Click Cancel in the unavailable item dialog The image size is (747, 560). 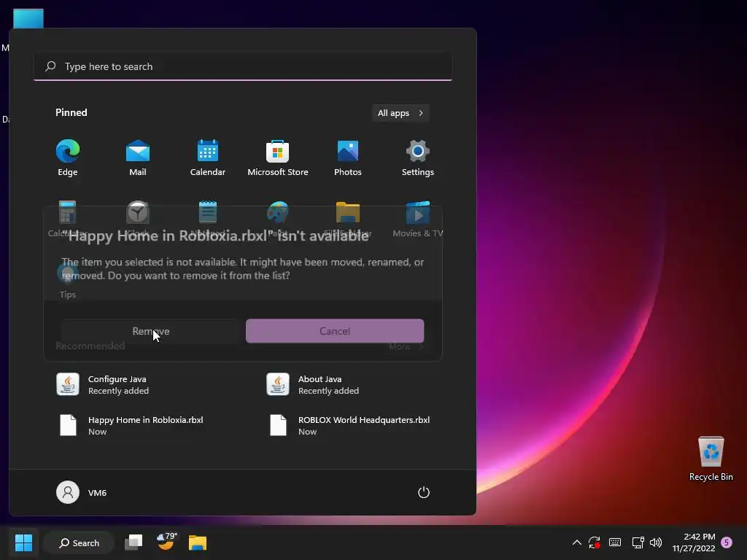click(335, 331)
